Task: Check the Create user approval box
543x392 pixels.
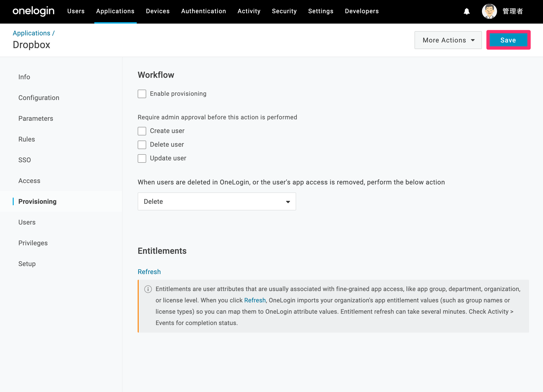Action: pos(142,131)
